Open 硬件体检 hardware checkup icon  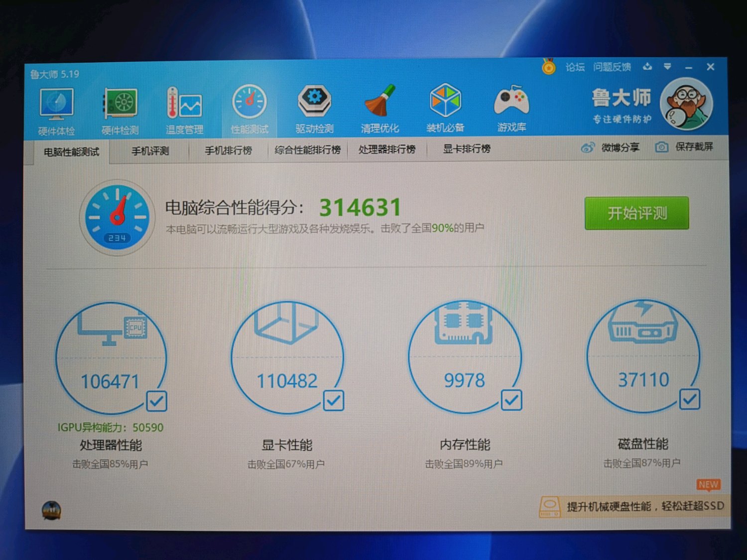click(x=56, y=112)
